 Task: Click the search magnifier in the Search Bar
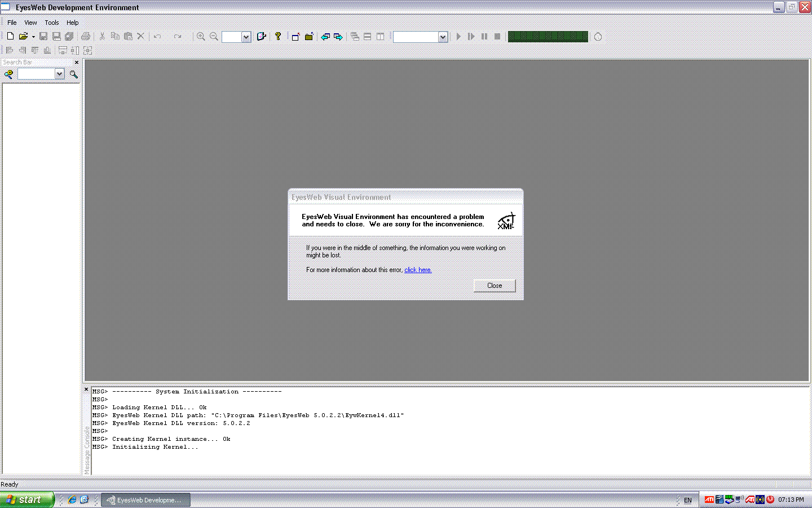(x=73, y=74)
